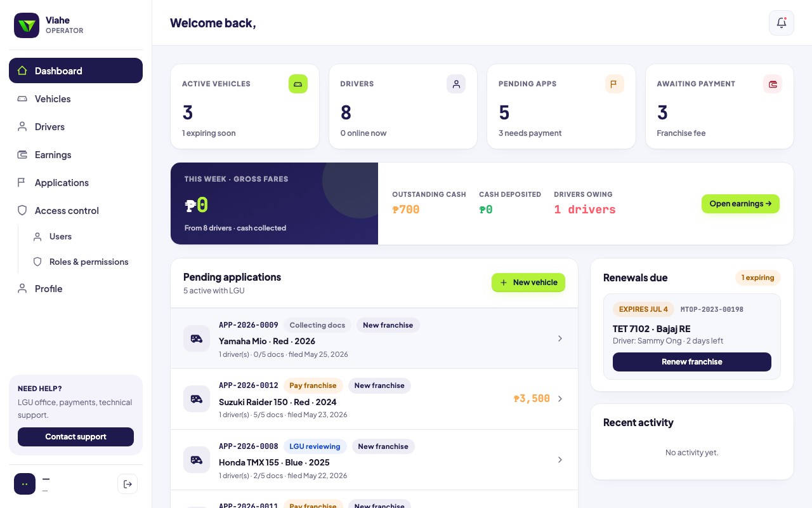Image resolution: width=812 pixels, height=508 pixels.
Task: Click 'This week · Gross fares' panel
Action: 274,204
